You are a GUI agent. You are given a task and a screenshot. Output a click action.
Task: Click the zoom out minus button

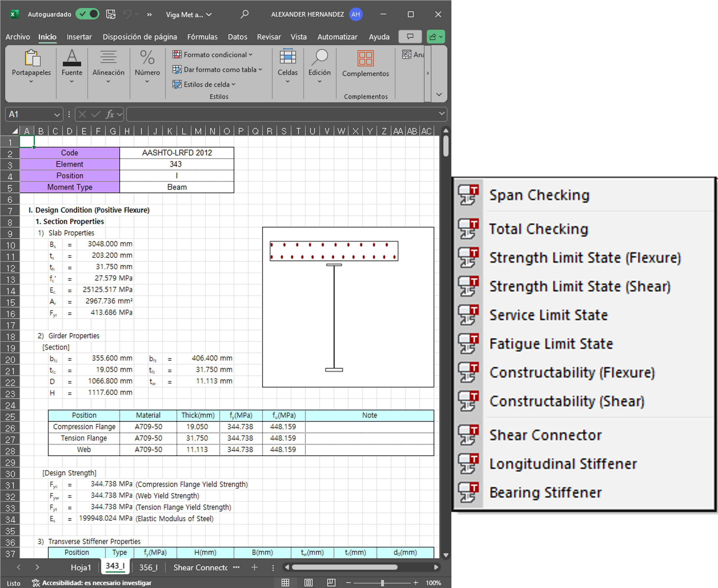(348, 583)
